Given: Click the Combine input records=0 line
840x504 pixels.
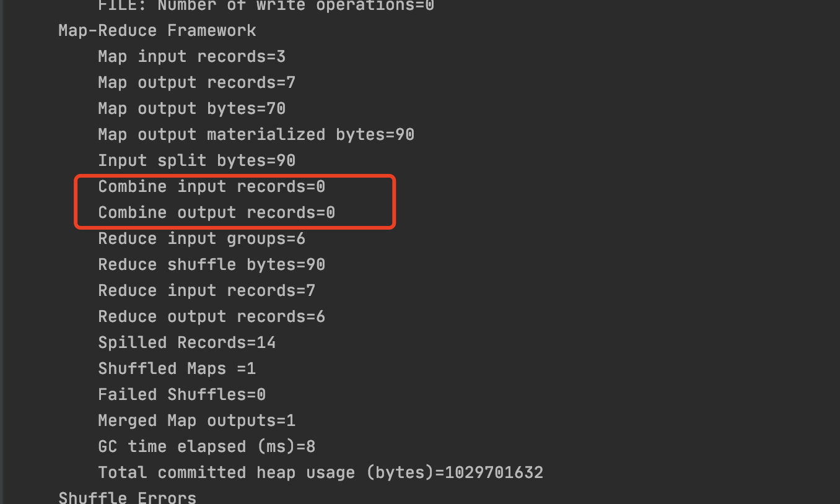Looking at the screenshot, I should coord(212,186).
